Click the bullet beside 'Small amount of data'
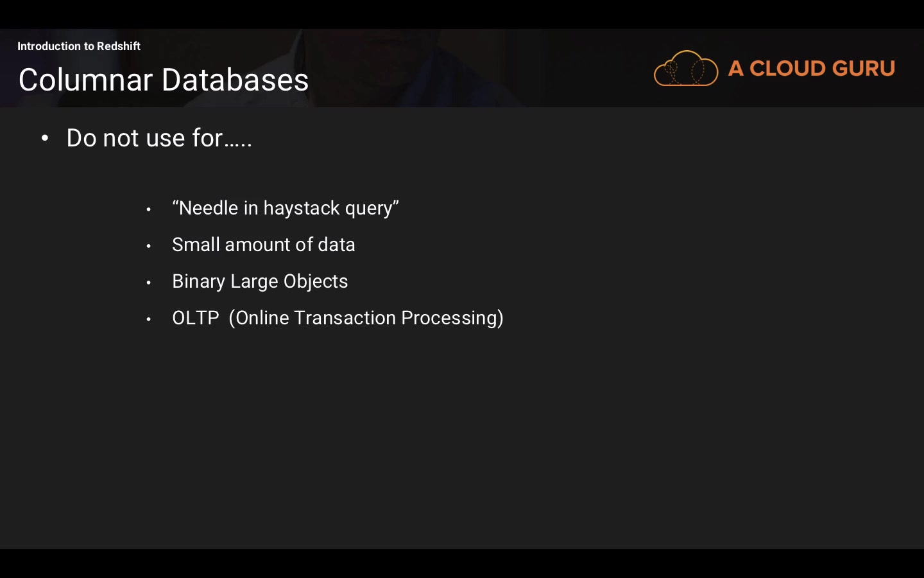The height and width of the screenshot is (578, 924). (x=148, y=246)
